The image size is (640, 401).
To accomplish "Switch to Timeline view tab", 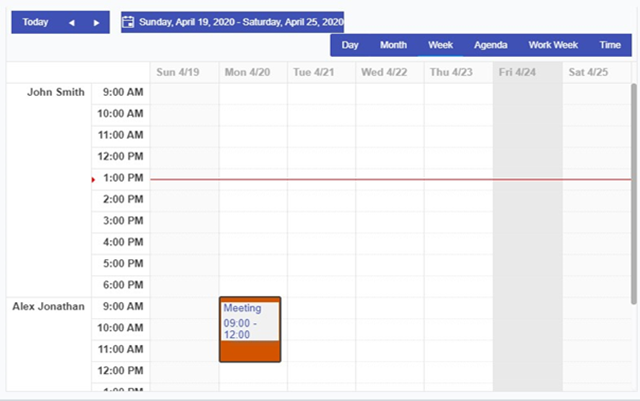I will tap(610, 45).
